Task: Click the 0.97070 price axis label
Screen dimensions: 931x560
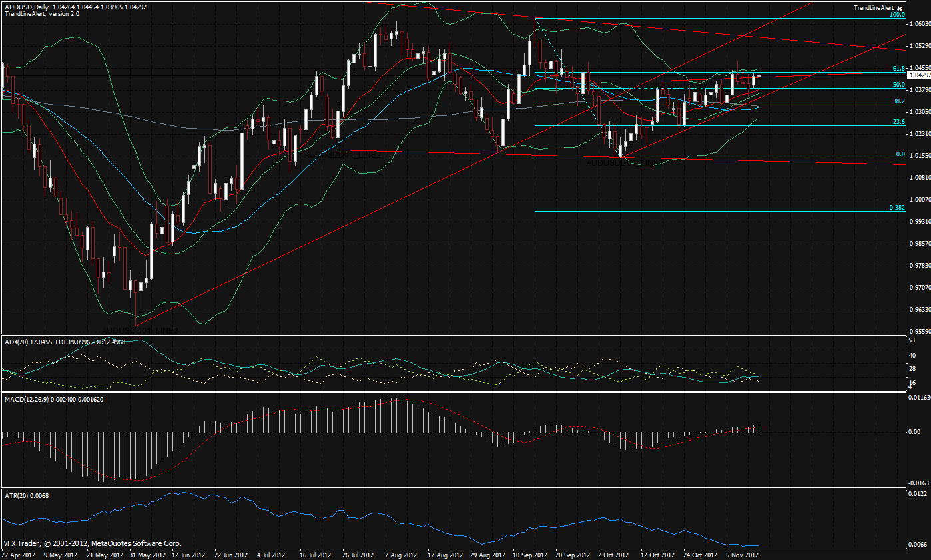Action: click(x=919, y=288)
